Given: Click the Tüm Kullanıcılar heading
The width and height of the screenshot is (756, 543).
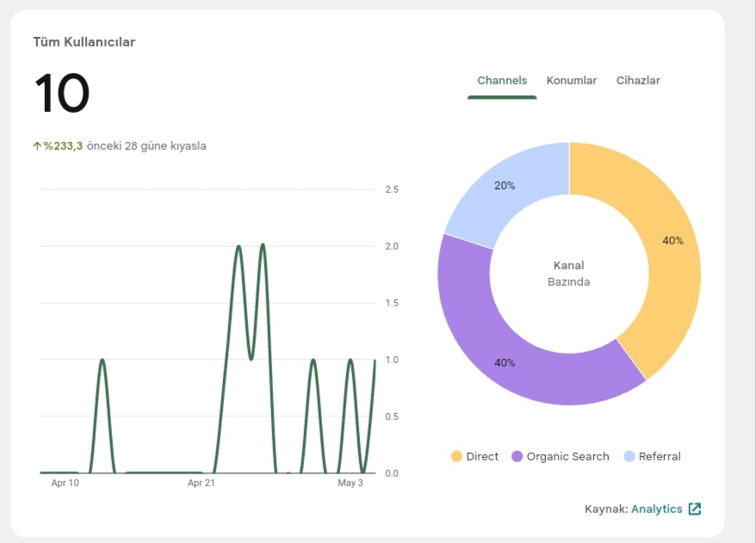Looking at the screenshot, I should coord(84,42).
